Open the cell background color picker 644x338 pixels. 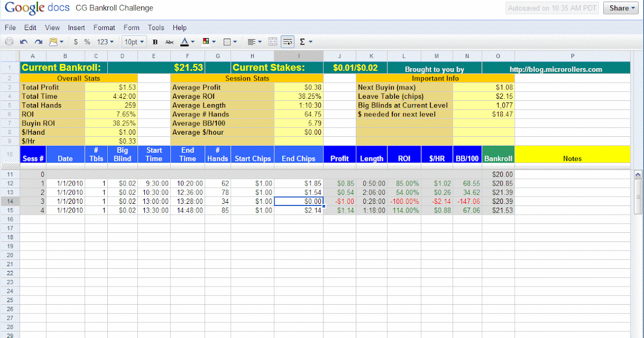click(209, 41)
